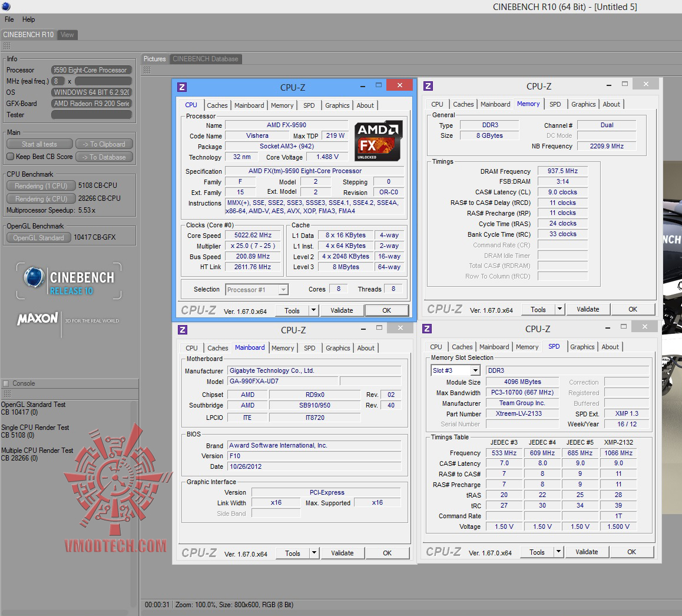Viewport: 682px width, 616px height.
Task: Click CPU-Z logo icon in Memory window
Action: tap(428, 86)
